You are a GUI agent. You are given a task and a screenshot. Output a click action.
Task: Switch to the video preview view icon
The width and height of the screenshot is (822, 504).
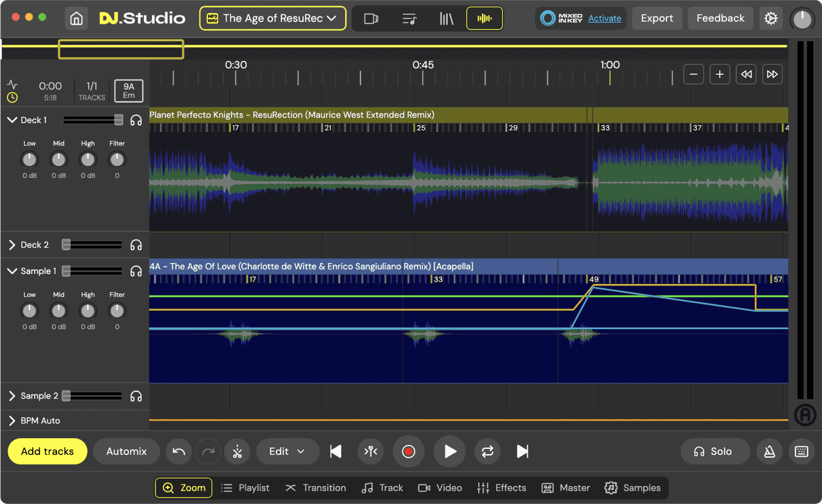pos(371,18)
